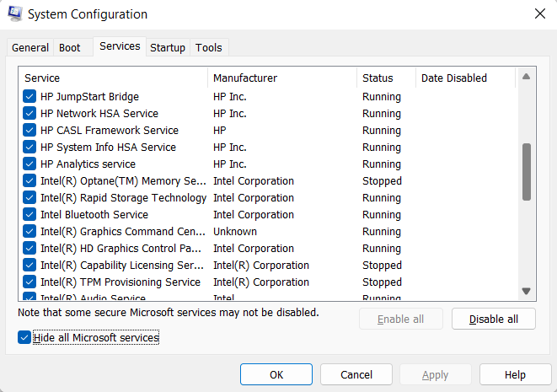Go to the Startup tab
This screenshot has height=392, width=557.
[x=168, y=47]
